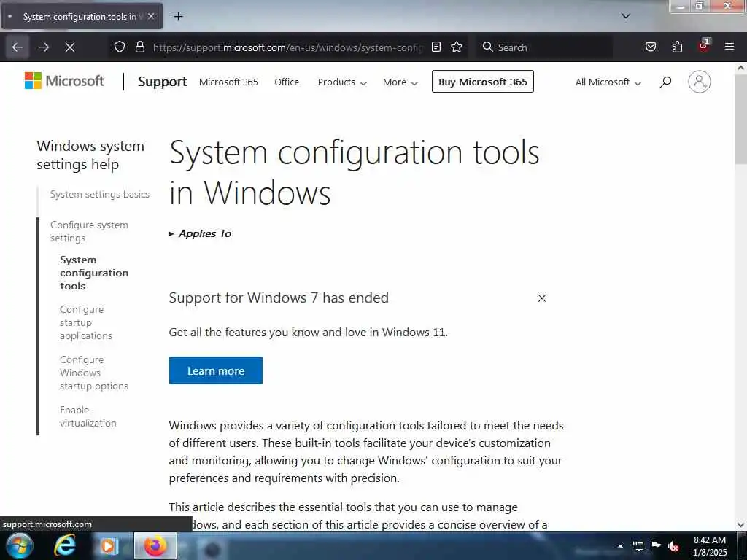The width and height of the screenshot is (747, 560).
Task: Open the Firefox extensions puzzle icon
Action: 677,47
